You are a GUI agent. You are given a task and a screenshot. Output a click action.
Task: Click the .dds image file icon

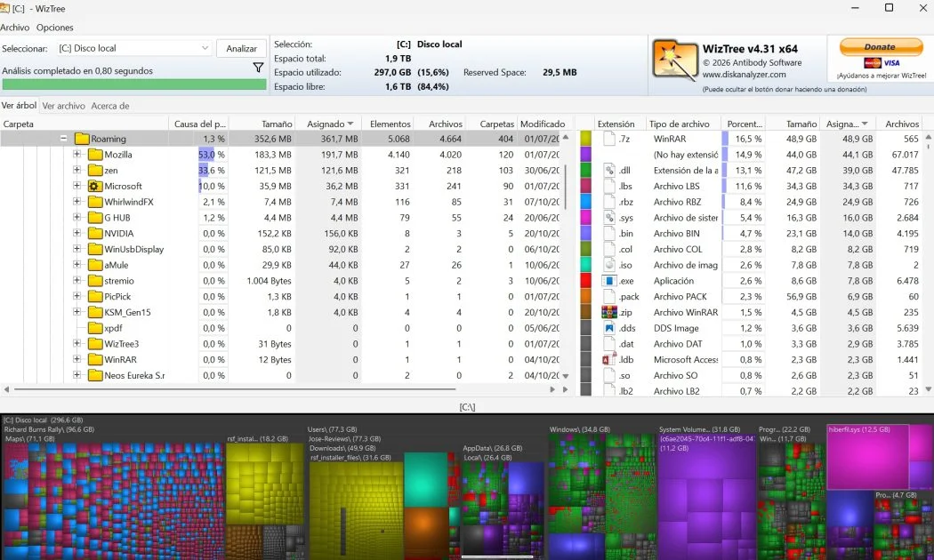[608, 328]
